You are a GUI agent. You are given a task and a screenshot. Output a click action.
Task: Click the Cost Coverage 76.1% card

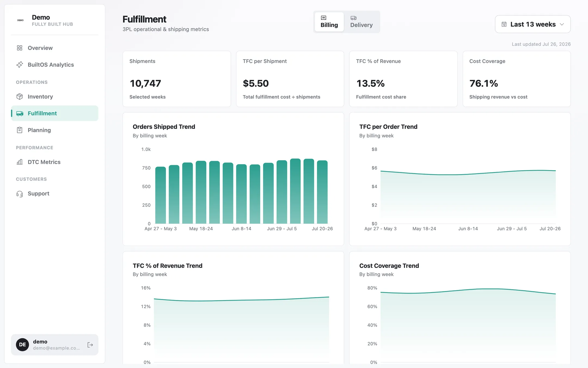pos(516,79)
